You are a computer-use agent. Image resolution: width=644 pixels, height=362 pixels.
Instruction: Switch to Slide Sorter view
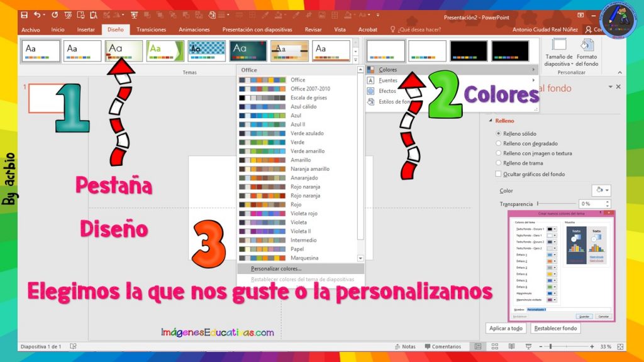495,346
